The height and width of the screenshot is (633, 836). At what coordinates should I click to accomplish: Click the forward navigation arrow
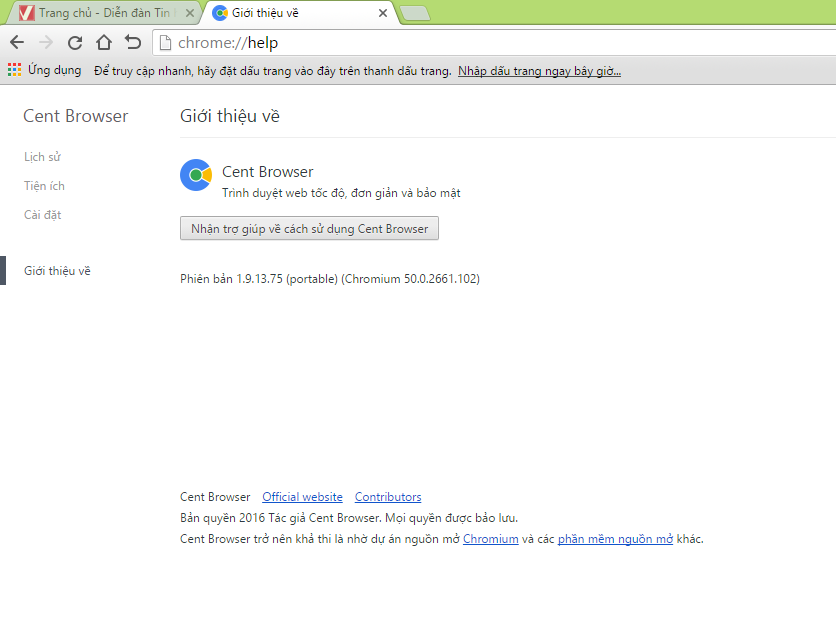pyautogui.click(x=46, y=42)
